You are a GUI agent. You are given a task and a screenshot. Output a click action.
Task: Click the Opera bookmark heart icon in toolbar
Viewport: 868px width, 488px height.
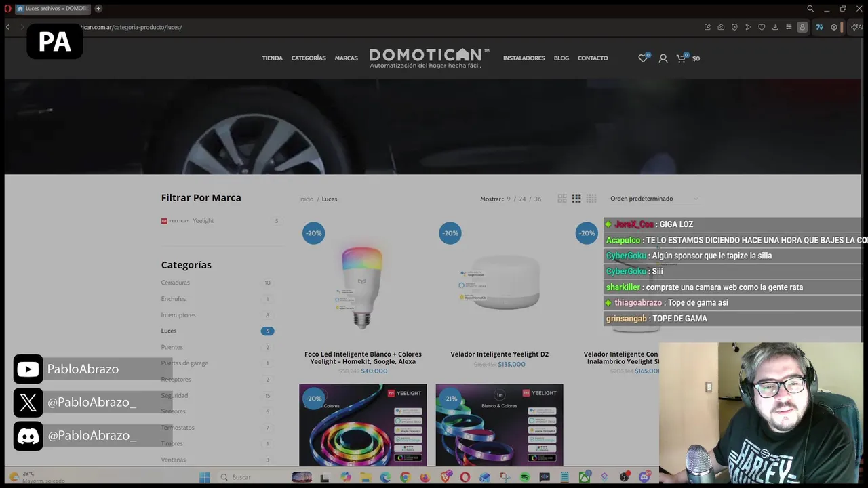(762, 27)
